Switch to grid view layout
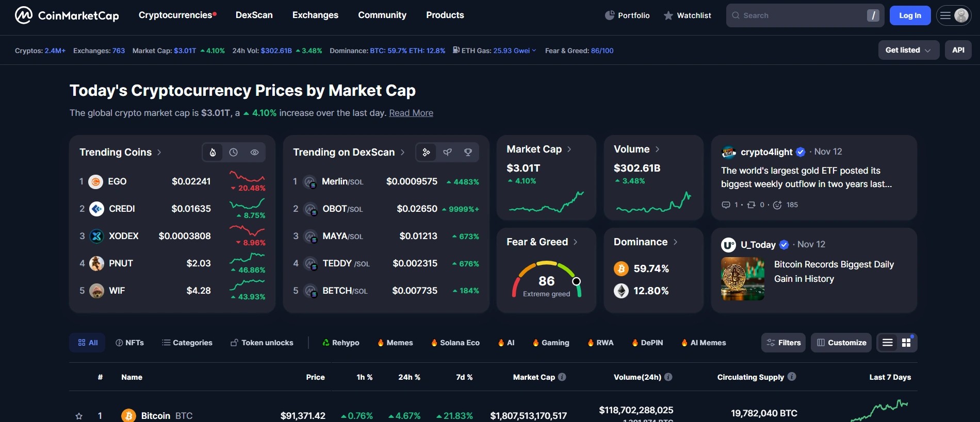The width and height of the screenshot is (980, 422). 906,343
